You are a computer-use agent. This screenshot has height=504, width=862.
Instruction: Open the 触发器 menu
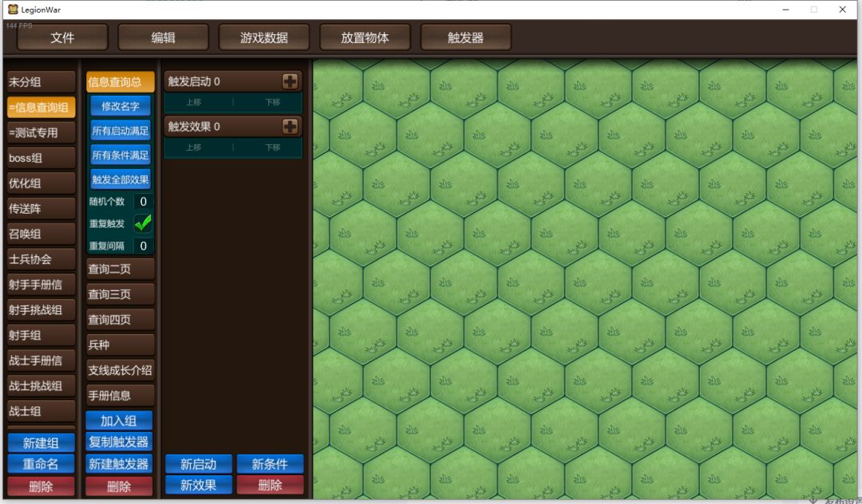(465, 37)
